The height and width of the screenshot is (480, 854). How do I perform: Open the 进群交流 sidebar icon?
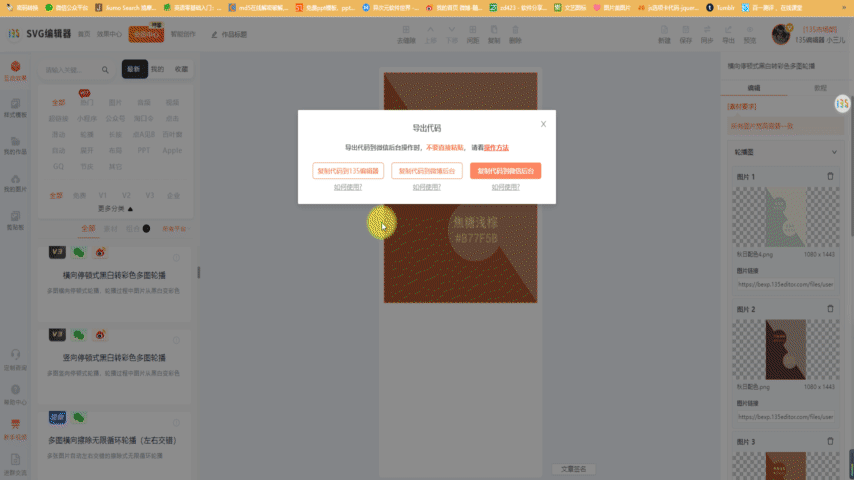[15, 464]
